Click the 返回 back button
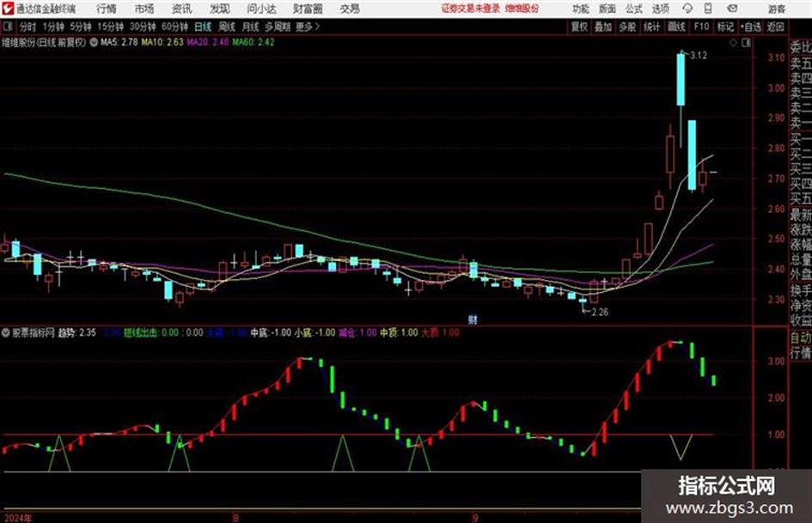Image resolution: width=812 pixels, height=523 pixels. 775,27
